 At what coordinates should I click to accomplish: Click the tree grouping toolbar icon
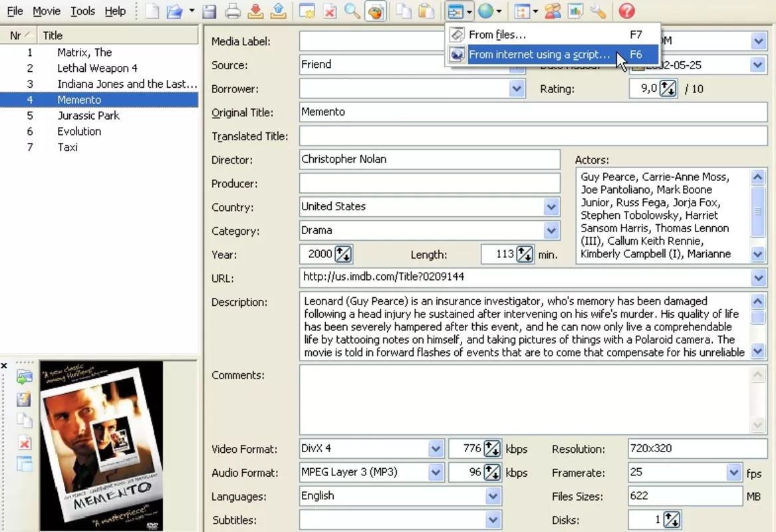521,11
